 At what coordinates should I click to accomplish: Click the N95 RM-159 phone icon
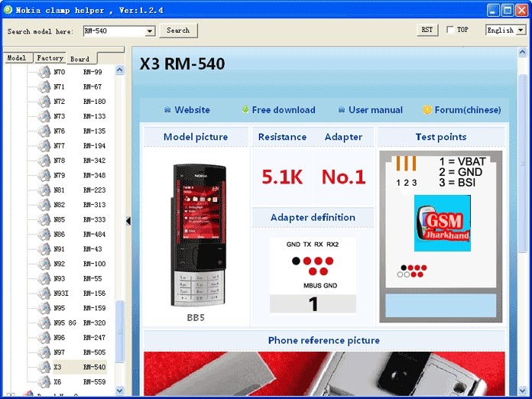[x=44, y=308]
